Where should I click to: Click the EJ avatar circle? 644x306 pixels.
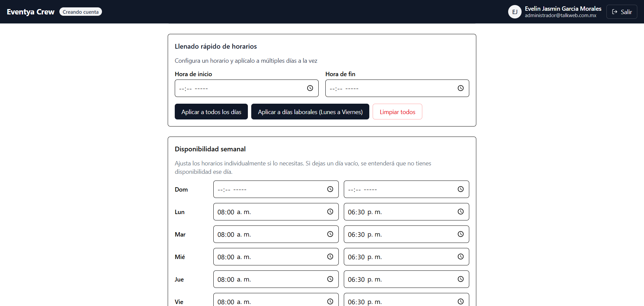pos(515,11)
